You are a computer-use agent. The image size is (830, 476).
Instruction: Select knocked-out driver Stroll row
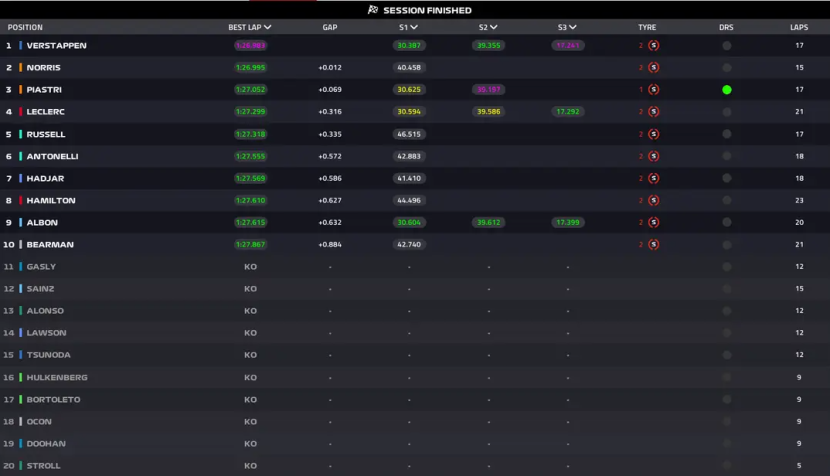pyautogui.click(x=415, y=466)
